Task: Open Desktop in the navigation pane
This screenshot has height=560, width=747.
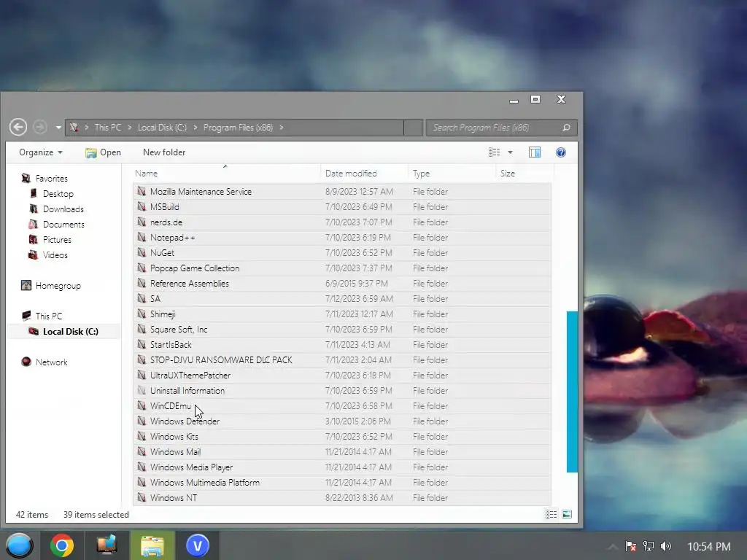Action: pyautogui.click(x=58, y=194)
